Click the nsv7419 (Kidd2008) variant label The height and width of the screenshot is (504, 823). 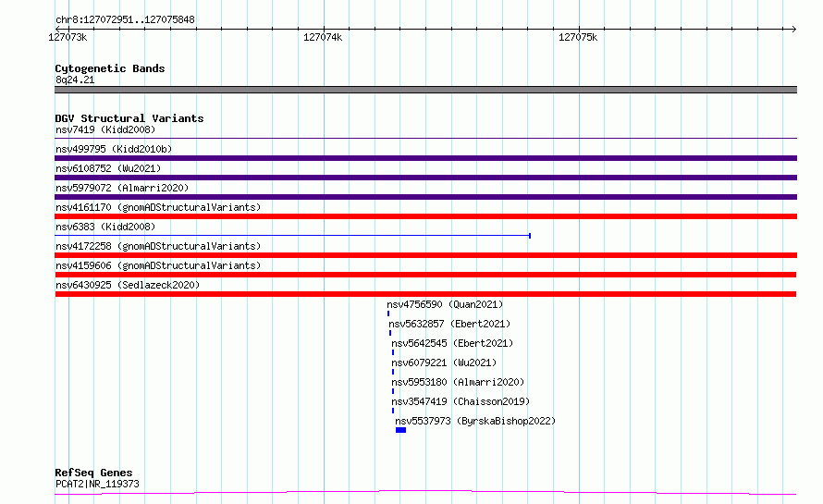[x=105, y=129]
